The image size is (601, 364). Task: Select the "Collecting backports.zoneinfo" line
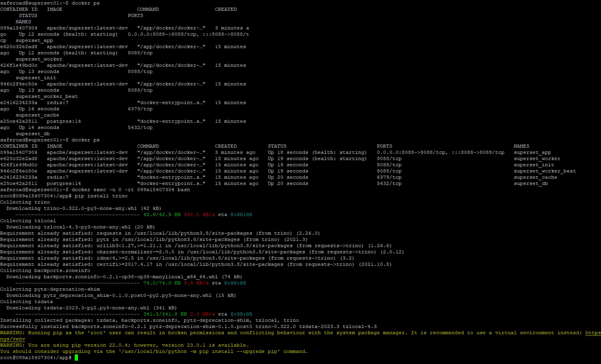click(45, 270)
